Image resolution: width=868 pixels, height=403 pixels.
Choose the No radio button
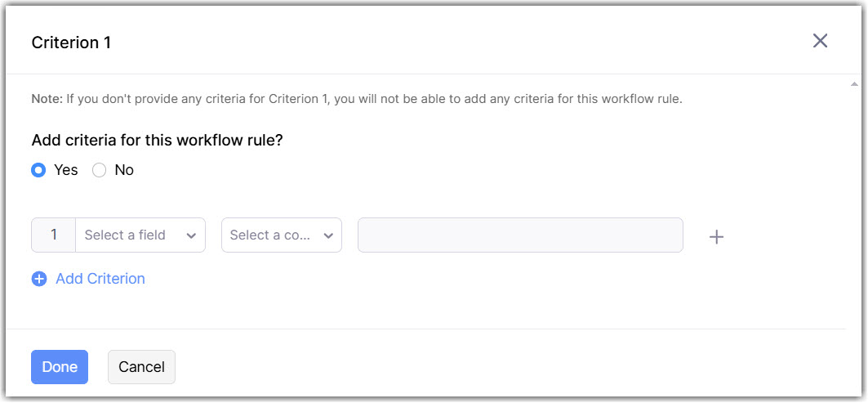click(x=100, y=170)
